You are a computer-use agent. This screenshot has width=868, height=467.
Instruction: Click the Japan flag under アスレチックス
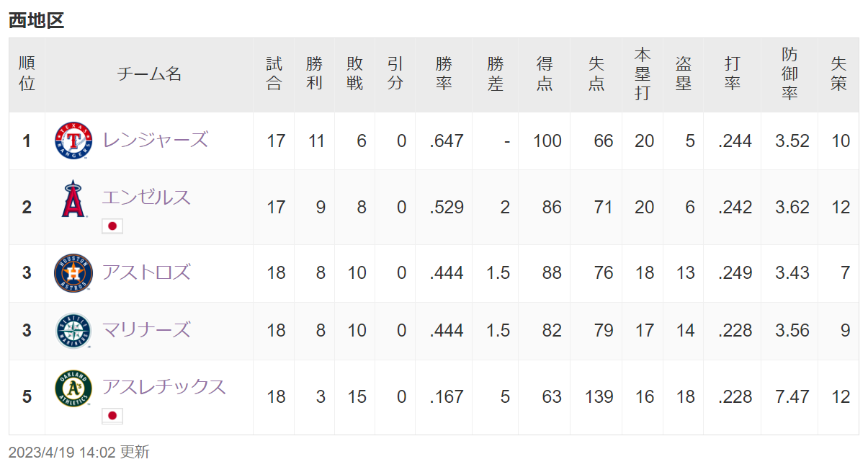(112, 416)
